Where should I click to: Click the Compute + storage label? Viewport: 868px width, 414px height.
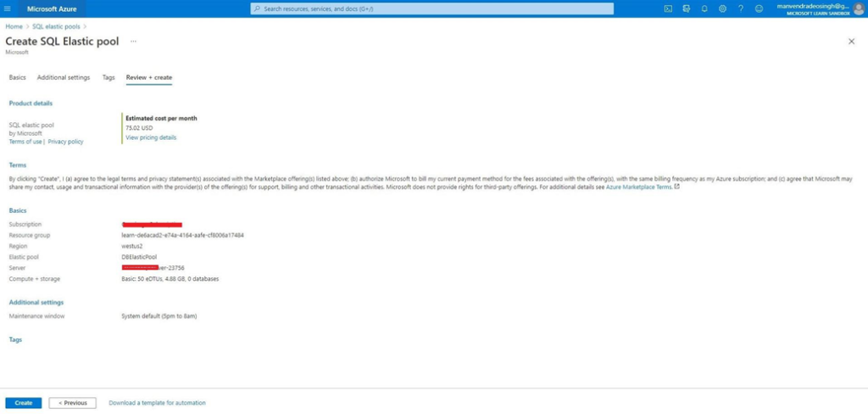tap(34, 279)
